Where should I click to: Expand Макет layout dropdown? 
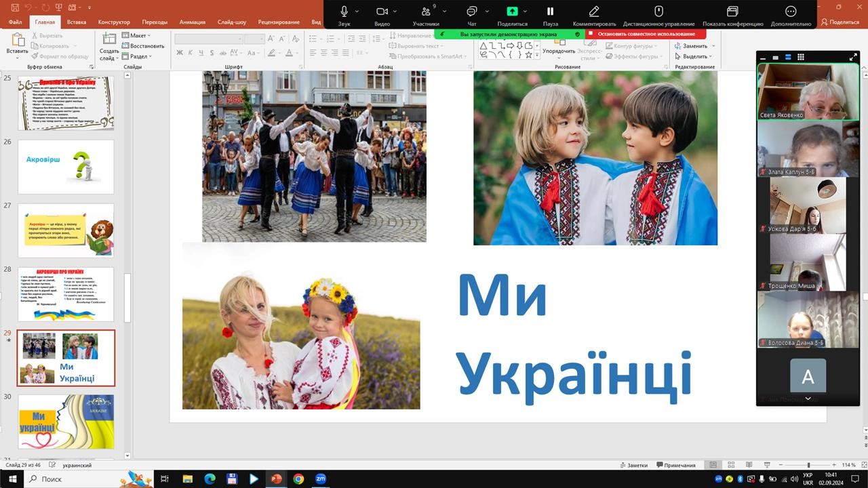(140, 35)
